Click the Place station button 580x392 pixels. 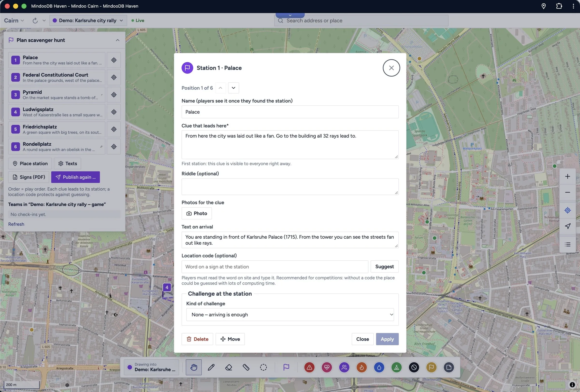tap(30, 164)
